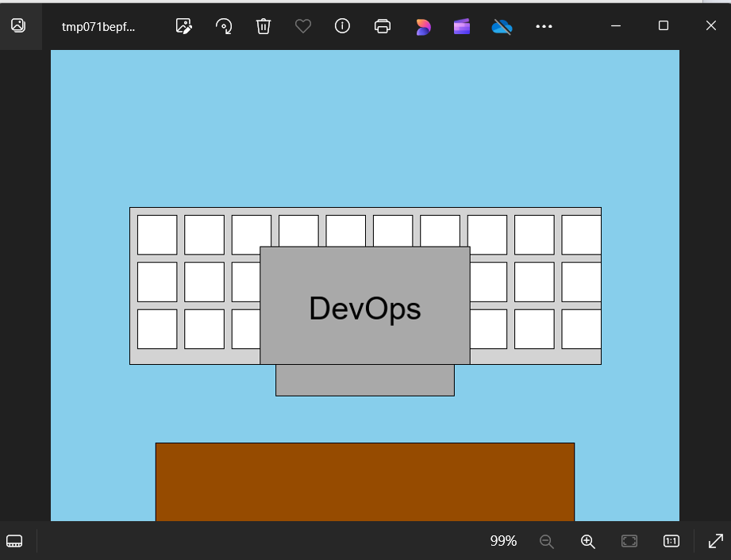731x560 pixels.
Task: Show file information
Action: pyautogui.click(x=342, y=25)
